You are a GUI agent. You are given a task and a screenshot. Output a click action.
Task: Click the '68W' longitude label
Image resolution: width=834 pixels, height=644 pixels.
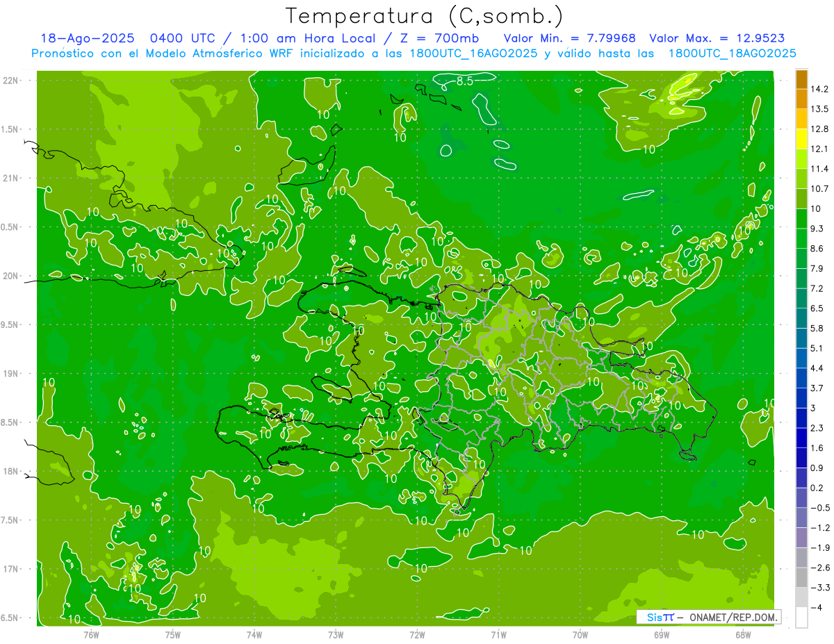pyautogui.click(x=743, y=634)
